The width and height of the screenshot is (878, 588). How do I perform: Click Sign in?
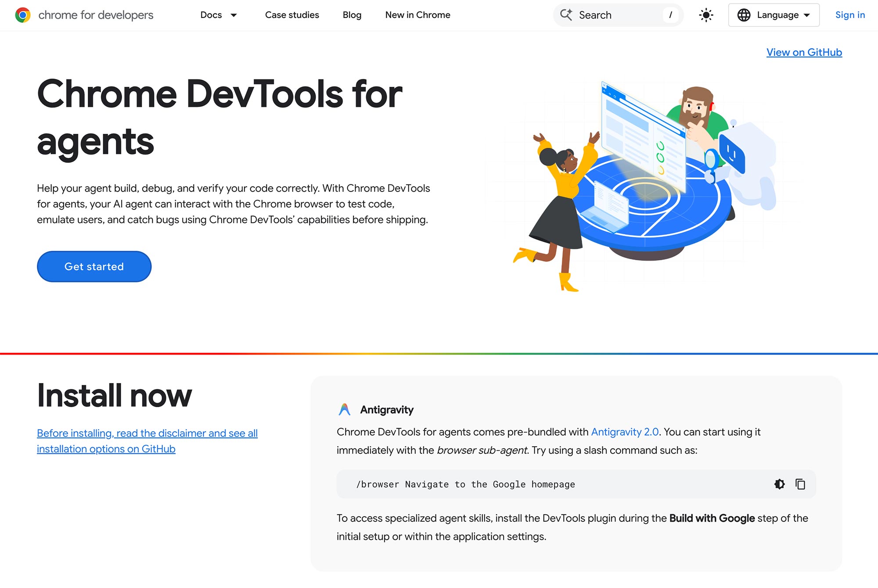point(850,15)
